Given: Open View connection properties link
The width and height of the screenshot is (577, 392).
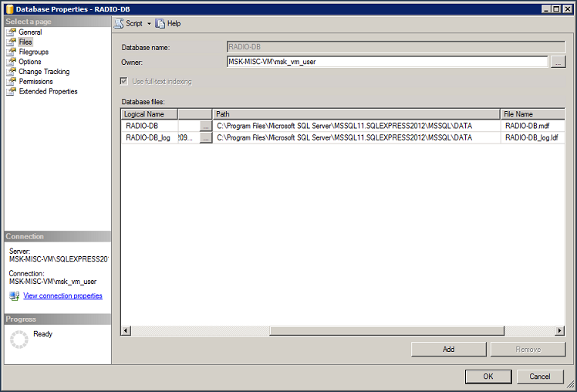Looking at the screenshot, I should [62, 296].
